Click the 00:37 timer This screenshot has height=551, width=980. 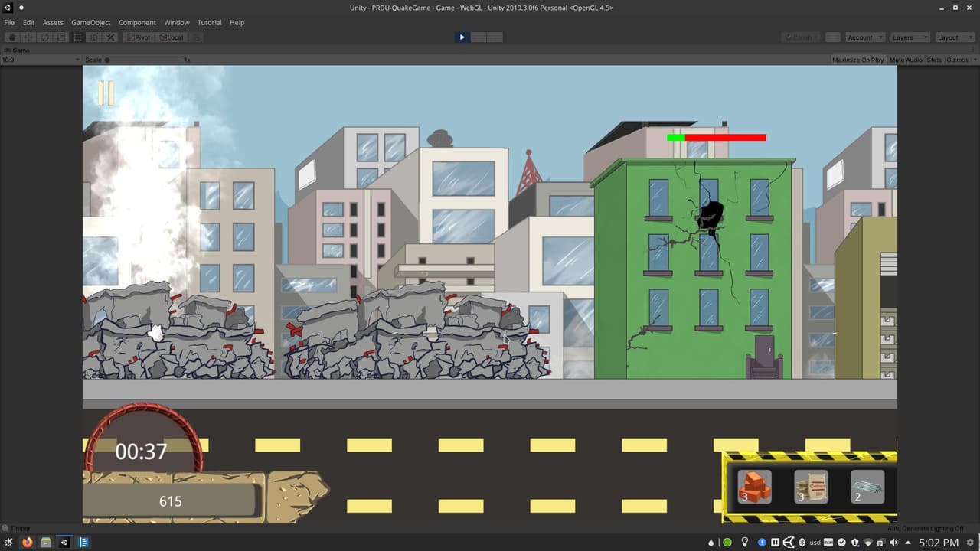pos(141,452)
